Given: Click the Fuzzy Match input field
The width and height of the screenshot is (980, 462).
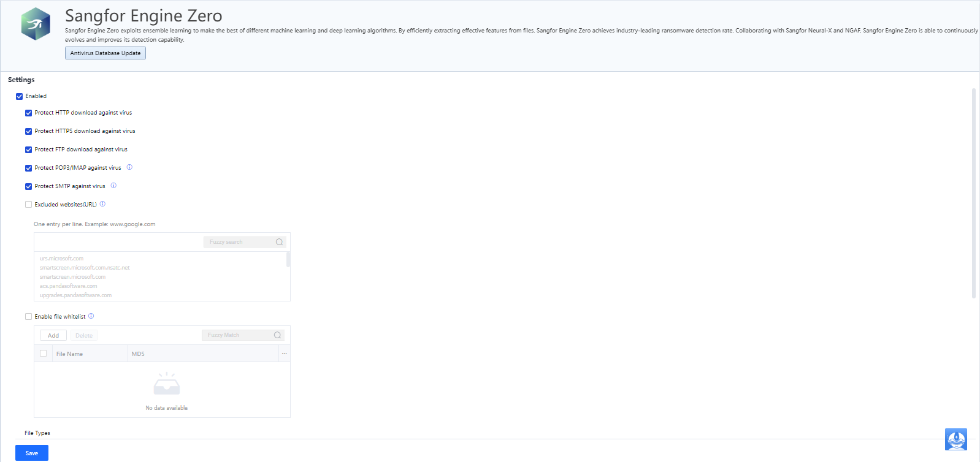Looking at the screenshot, I should click(237, 335).
